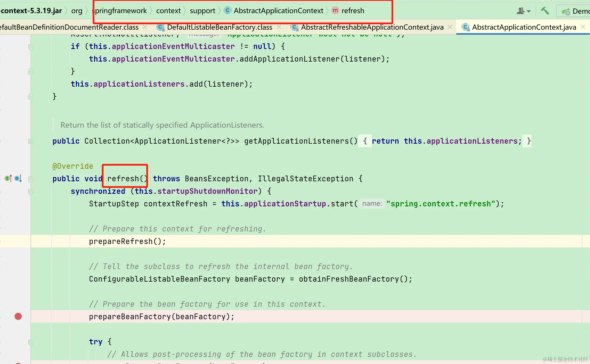Toggle breakpoint in gutter on prepareRefresh line
The image size is (590, 364).
(x=18, y=241)
